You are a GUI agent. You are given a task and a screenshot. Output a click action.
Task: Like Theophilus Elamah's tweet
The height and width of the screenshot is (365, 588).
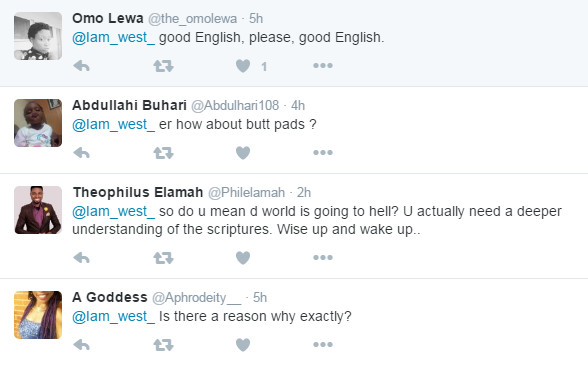coord(243,258)
